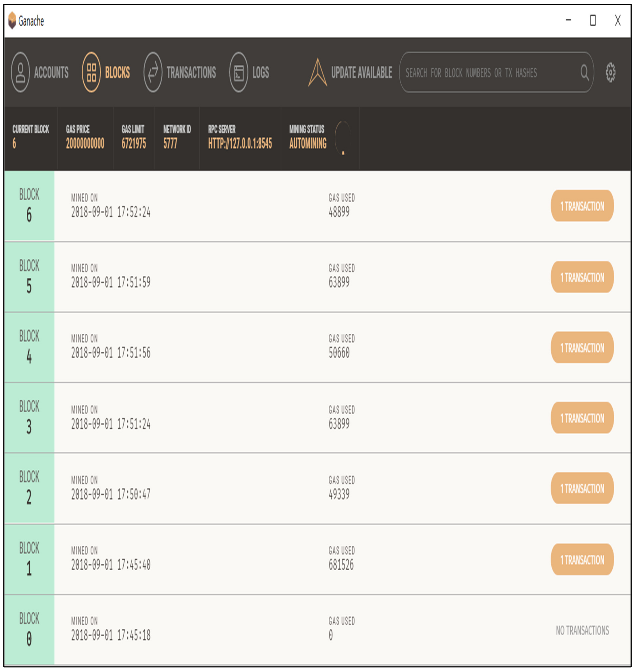Open the Transactions tab
635x672 pixels.
(191, 72)
